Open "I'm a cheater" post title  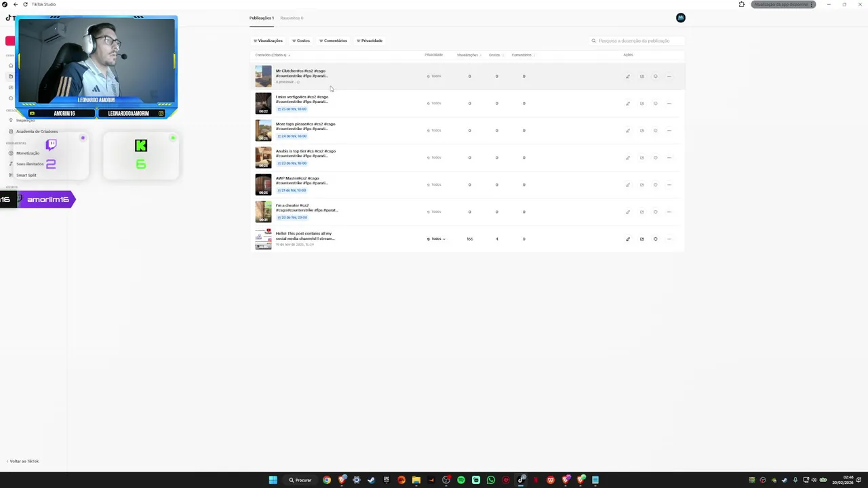tap(307, 207)
